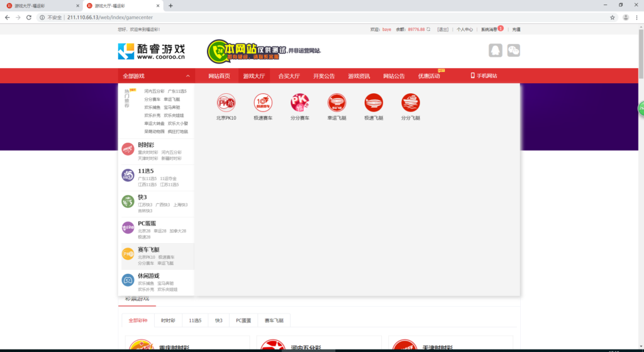Open the 幸运飞艇 airship icon

337,102
